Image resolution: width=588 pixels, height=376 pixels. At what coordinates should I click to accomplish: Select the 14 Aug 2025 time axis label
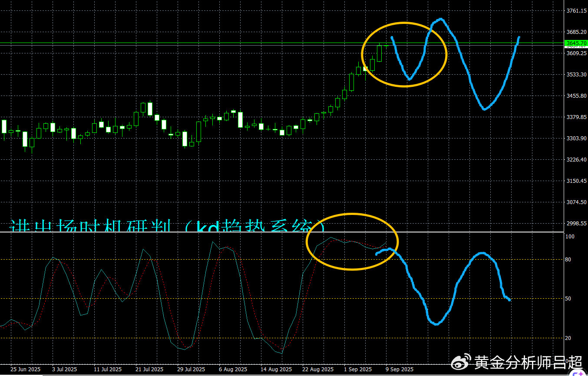tap(276, 369)
